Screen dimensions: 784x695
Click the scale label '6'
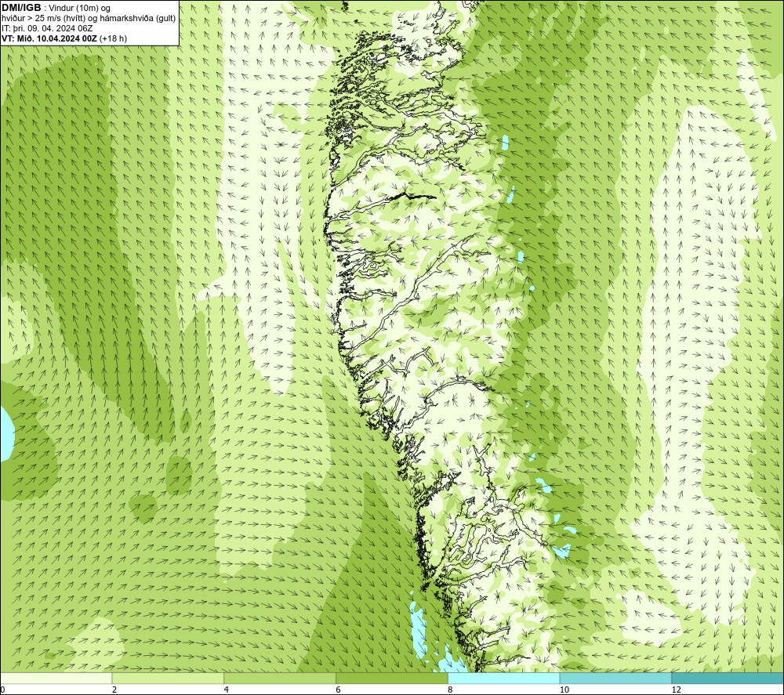(339, 690)
